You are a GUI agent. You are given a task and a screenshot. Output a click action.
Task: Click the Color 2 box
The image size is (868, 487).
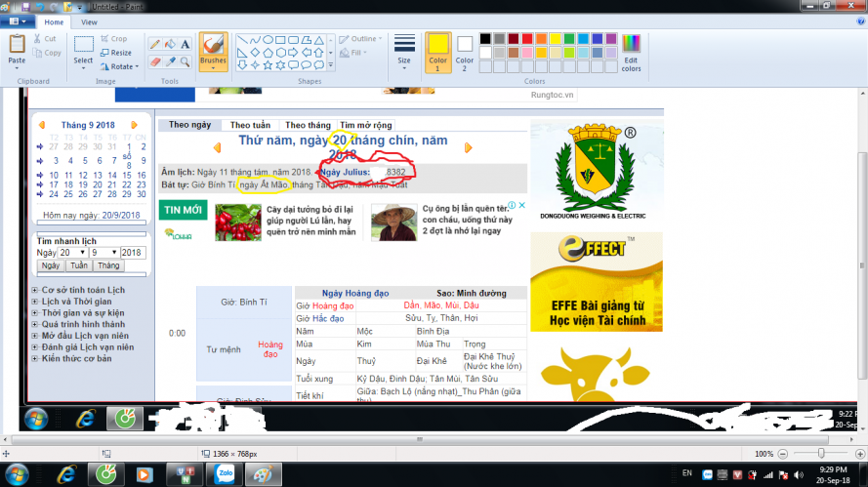coord(465,51)
